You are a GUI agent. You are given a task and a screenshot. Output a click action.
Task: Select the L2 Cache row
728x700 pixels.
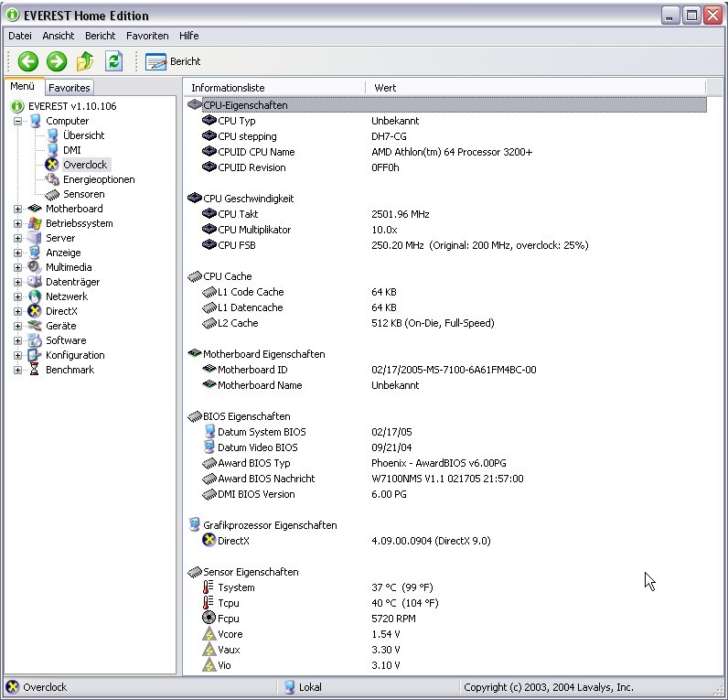tap(446, 323)
